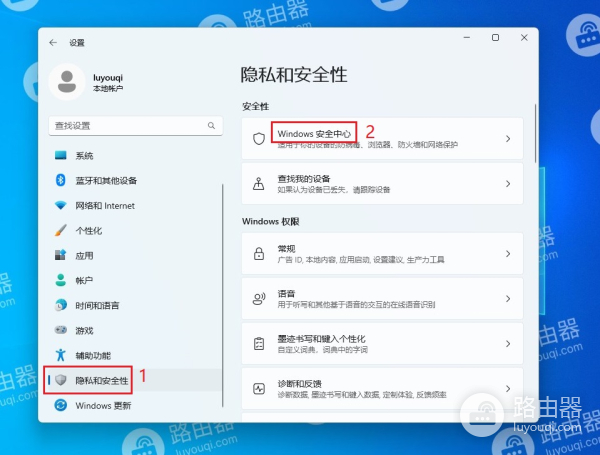
Task: Click the sidebar navigation scrollbar
Action: click(x=222, y=295)
